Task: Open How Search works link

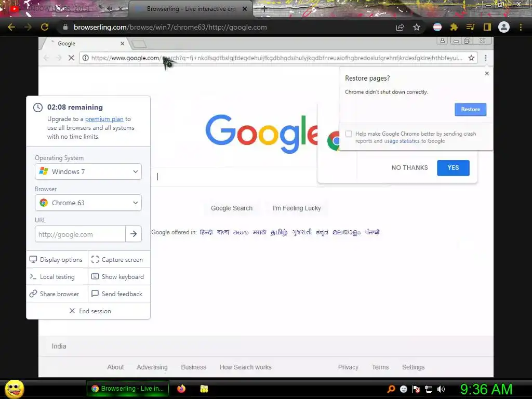Action: pyautogui.click(x=245, y=367)
